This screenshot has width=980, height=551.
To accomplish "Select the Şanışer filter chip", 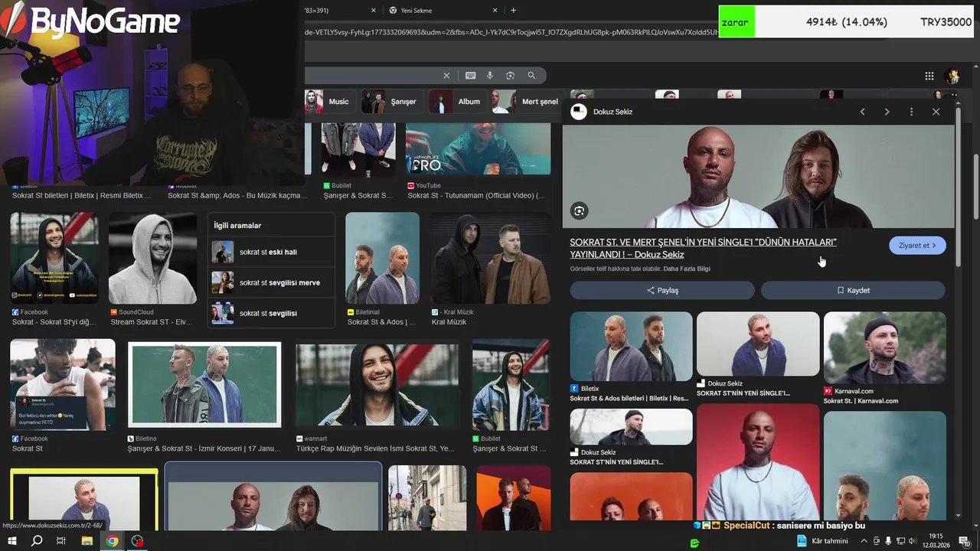I will [x=390, y=102].
